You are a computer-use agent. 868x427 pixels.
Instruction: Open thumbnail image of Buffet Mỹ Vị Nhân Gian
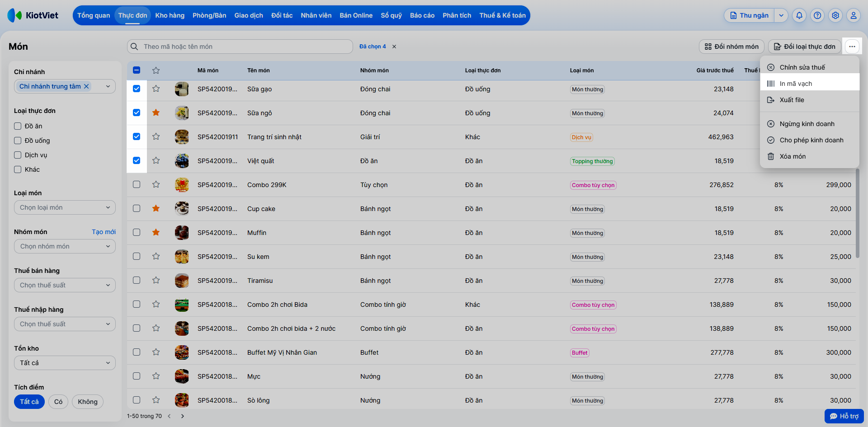pyautogui.click(x=182, y=352)
